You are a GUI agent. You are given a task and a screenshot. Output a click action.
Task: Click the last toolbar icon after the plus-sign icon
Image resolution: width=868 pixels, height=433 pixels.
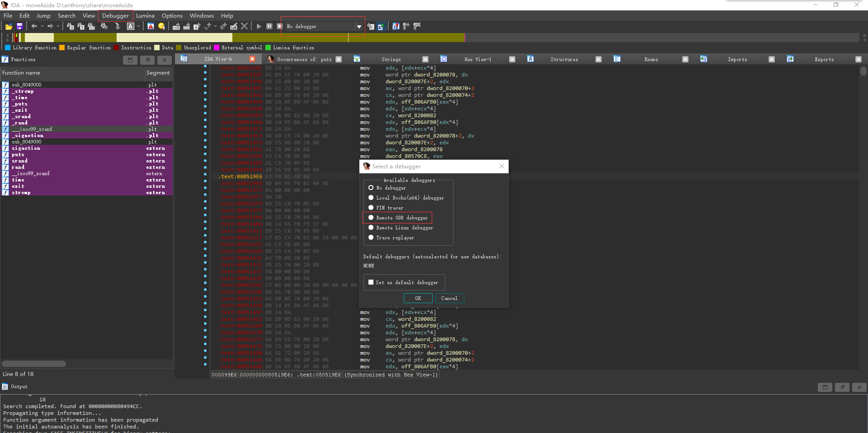(x=417, y=26)
